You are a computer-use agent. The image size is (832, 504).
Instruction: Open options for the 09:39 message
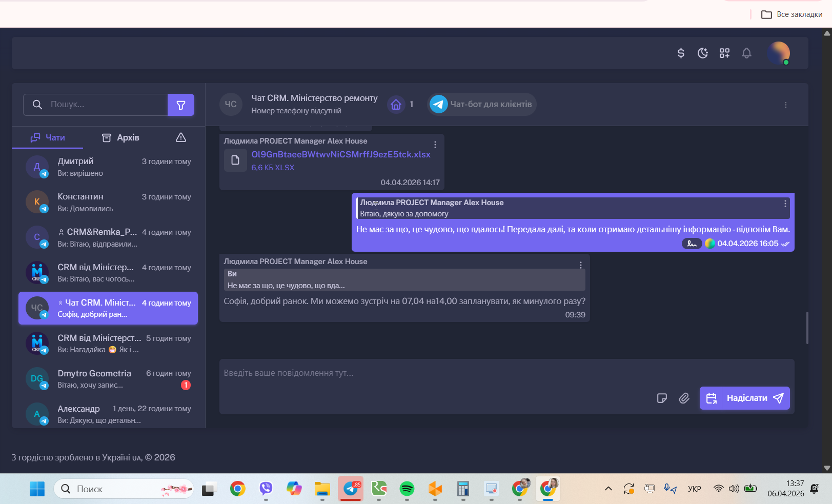coord(581,265)
